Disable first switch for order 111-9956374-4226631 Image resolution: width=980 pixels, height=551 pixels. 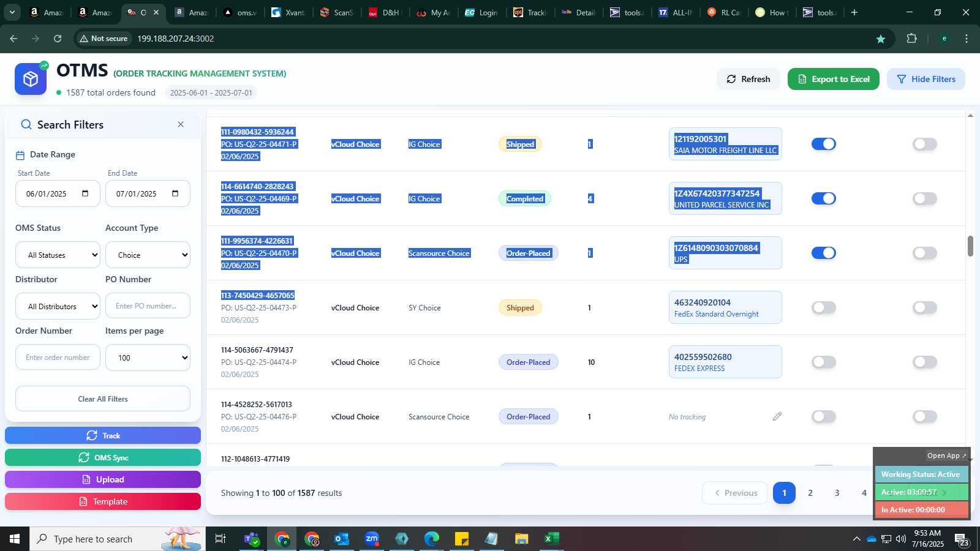pyautogui.click(x=824, y=253)
